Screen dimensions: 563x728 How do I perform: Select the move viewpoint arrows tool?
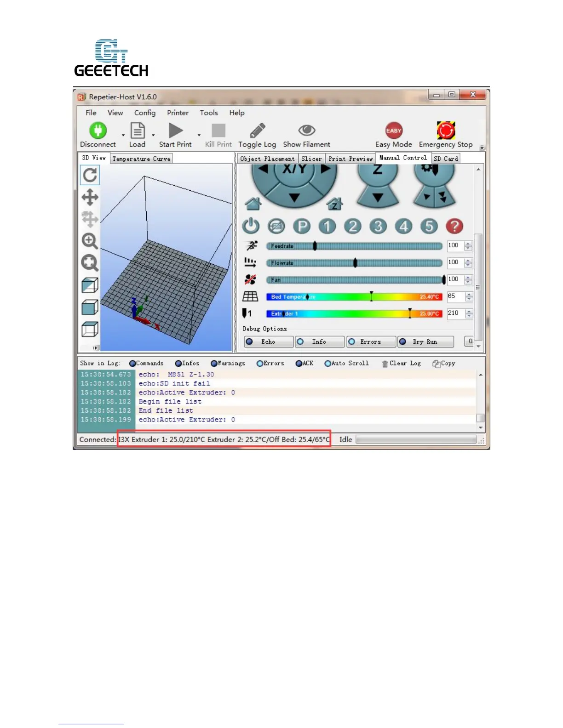coord(90,197)
